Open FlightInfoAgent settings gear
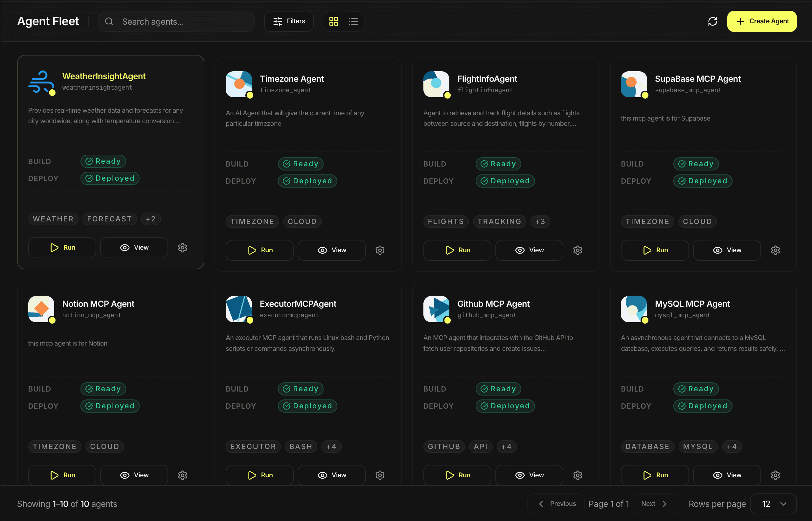812x521 pixels. coord(578,250)
